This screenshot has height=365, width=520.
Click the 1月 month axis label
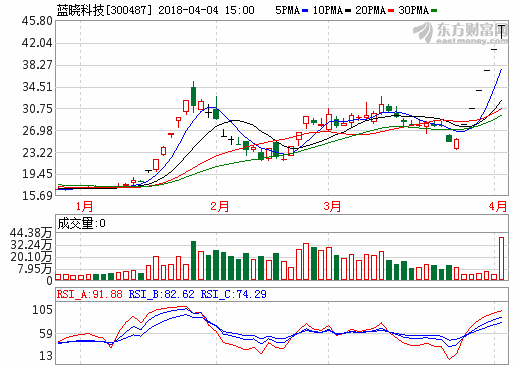pyautogui.click(x=84, y=206)
